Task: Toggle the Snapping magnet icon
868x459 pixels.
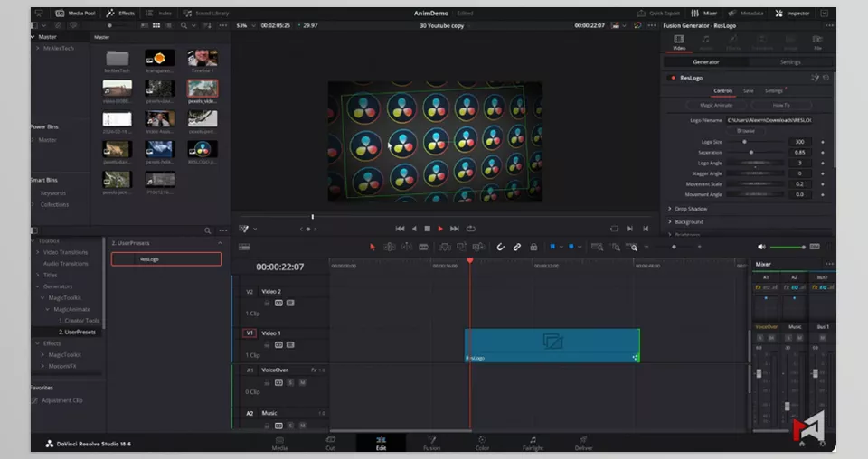Action: (500, 248)
